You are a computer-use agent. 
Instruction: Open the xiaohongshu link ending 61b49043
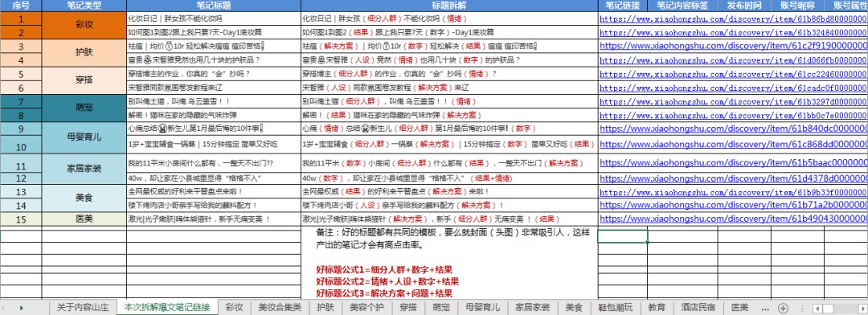point(733,219)
